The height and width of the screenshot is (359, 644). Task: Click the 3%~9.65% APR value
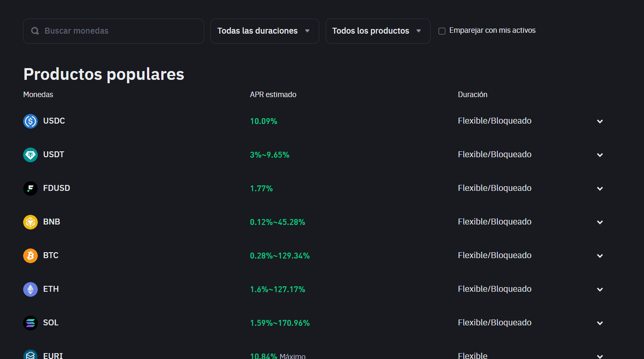click(270, 155)
